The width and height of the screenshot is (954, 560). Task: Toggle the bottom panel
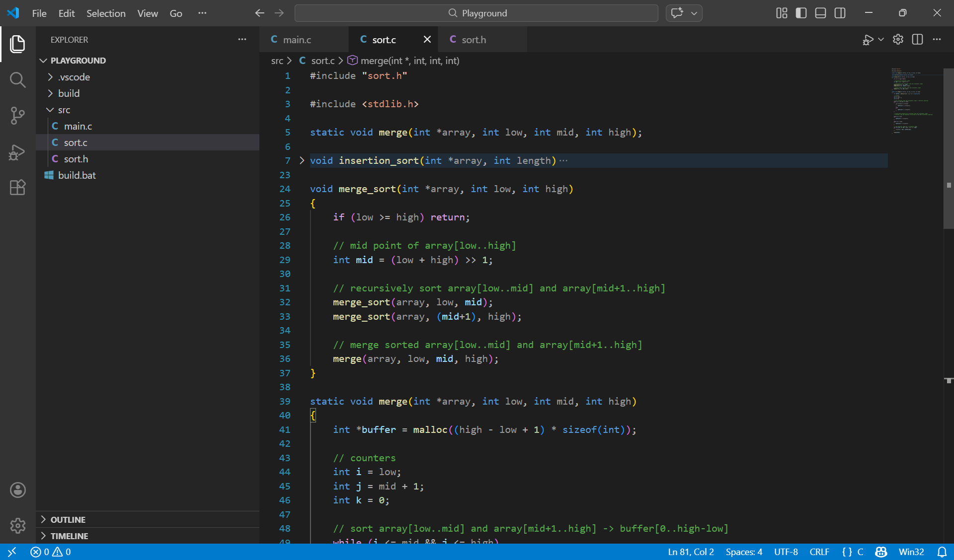pyautogui.click(x=820, y=13)
